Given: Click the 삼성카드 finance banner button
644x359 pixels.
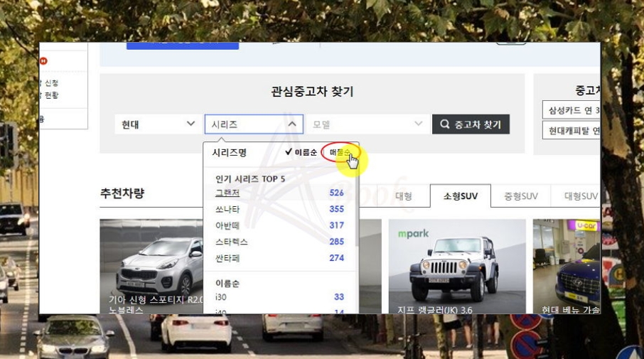Looking at the screenshot, I should 571,110.
